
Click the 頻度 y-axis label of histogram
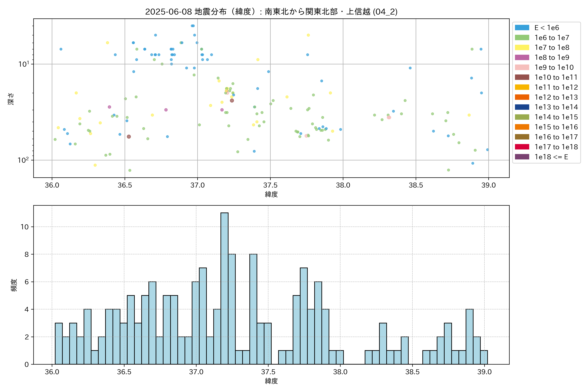point(14,285)
